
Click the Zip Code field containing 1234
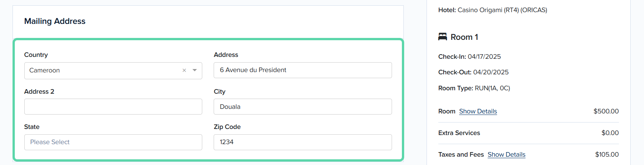click(302, 142)
